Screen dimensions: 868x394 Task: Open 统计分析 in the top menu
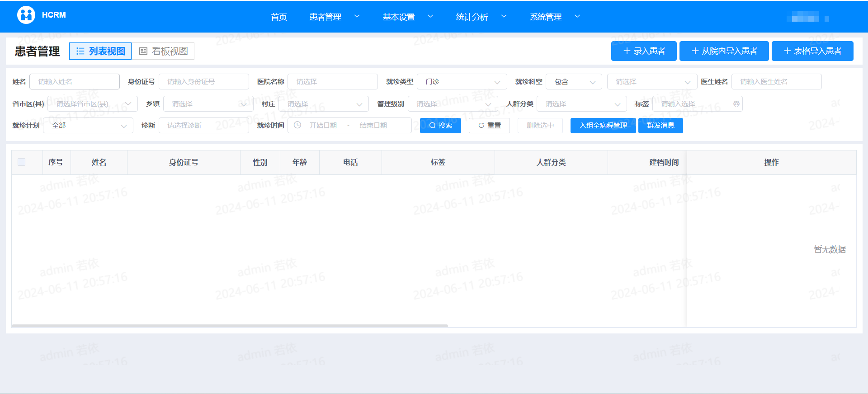tap(472, 17)
